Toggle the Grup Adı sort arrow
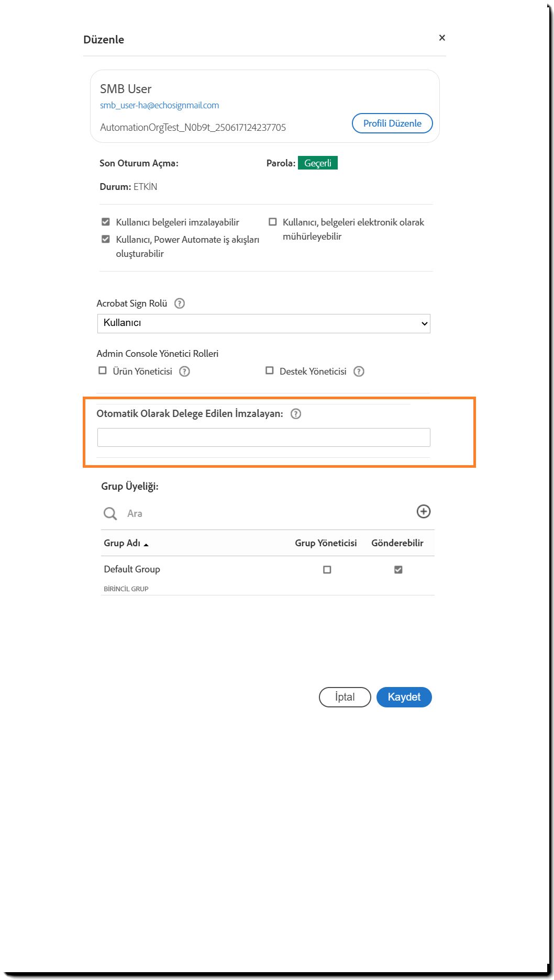The image size is (554, 980). (x=146, y=545)
